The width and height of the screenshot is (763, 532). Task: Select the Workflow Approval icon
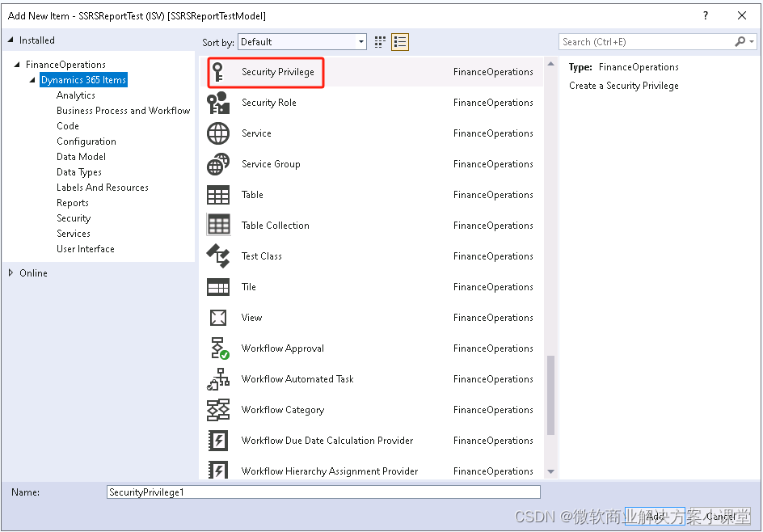point(219,348)
